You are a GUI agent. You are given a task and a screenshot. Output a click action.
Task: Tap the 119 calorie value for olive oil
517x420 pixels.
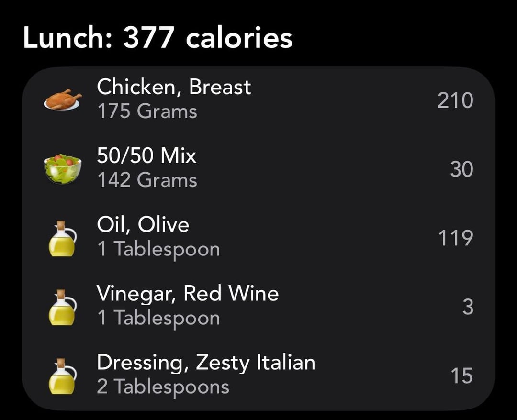[x=455, y=238]
